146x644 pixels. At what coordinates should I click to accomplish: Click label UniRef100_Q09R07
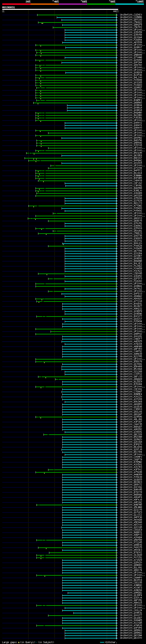[131, 47]
